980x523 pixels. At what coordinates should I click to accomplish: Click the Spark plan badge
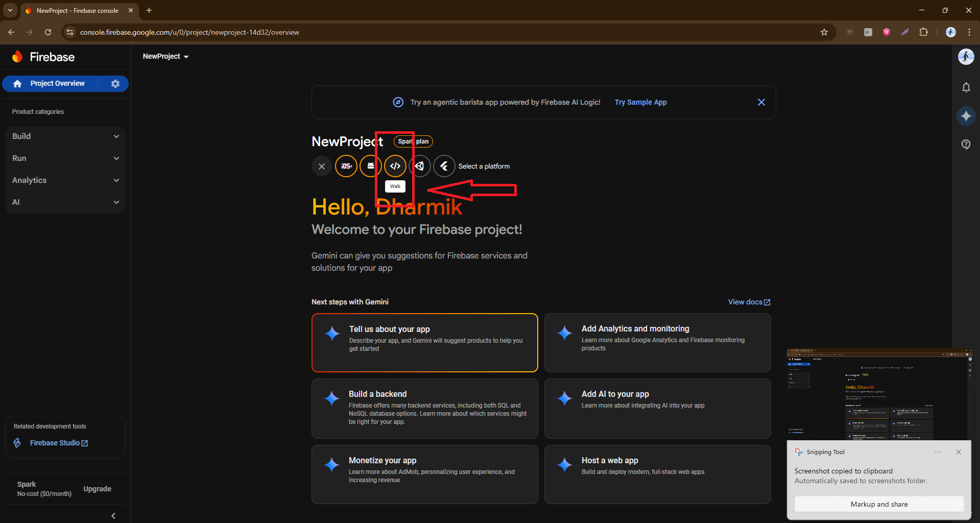pyautogui.click(x=413, y=141)
